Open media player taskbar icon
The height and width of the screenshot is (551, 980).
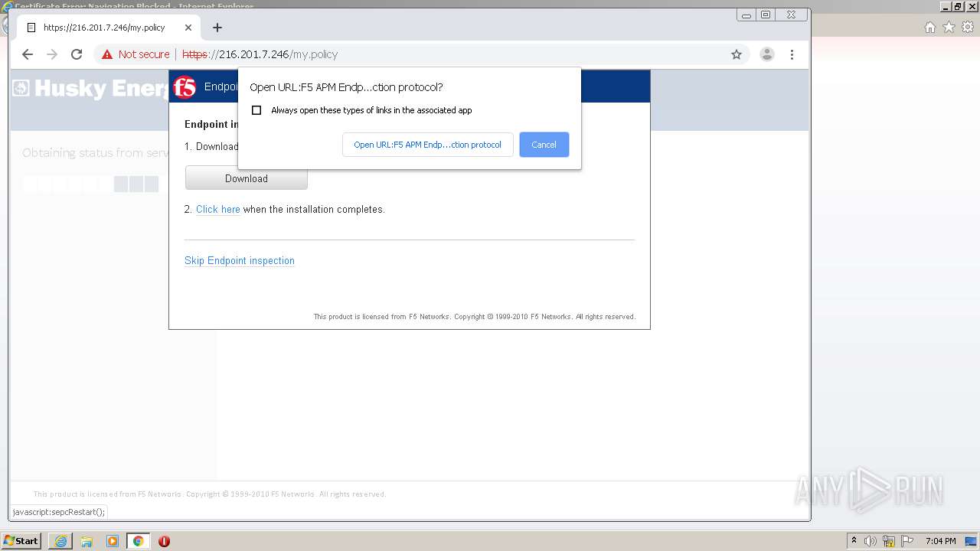(x=113, y=541)
